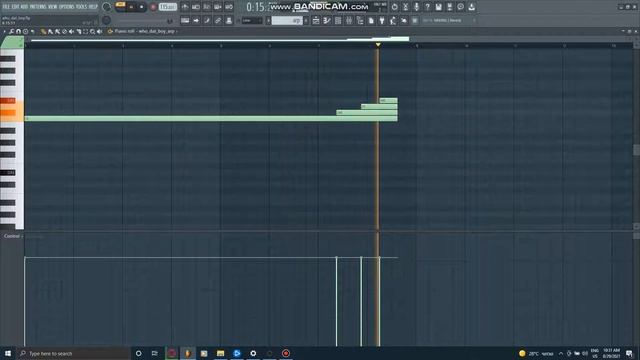Click the 'Type here to search' box

[x=73, y=353]
